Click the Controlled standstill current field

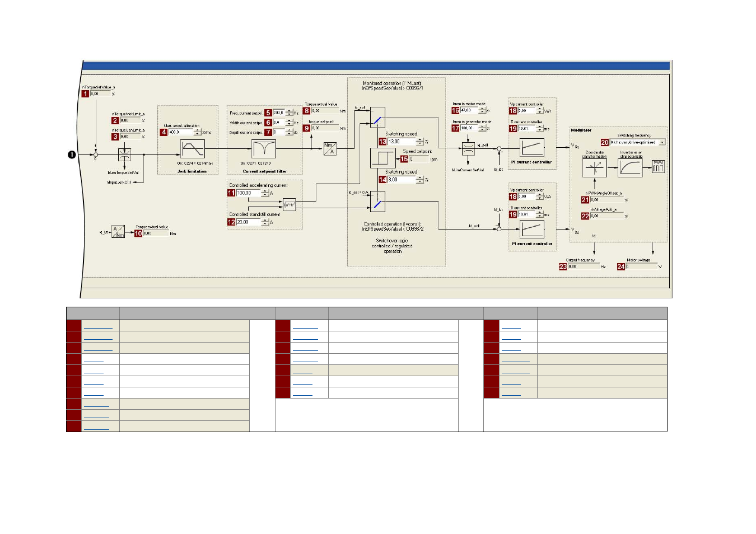tap(249, 222)
